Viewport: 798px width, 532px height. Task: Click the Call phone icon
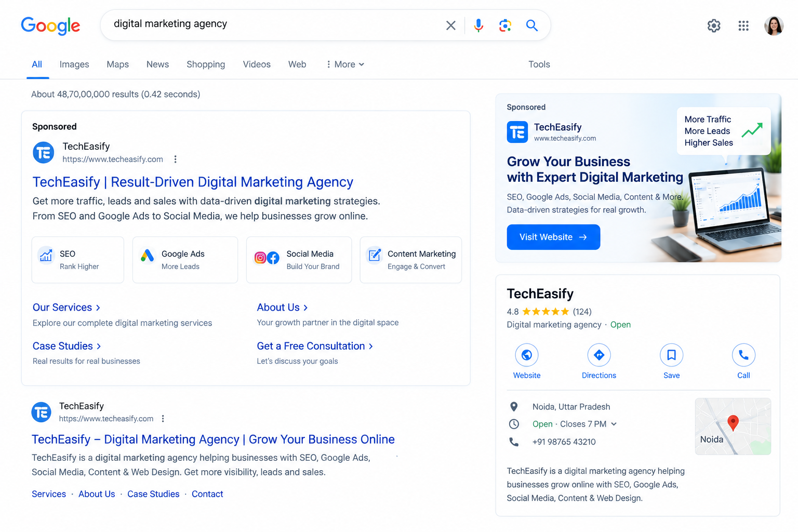pyautogui.click(x=743, y=355)
